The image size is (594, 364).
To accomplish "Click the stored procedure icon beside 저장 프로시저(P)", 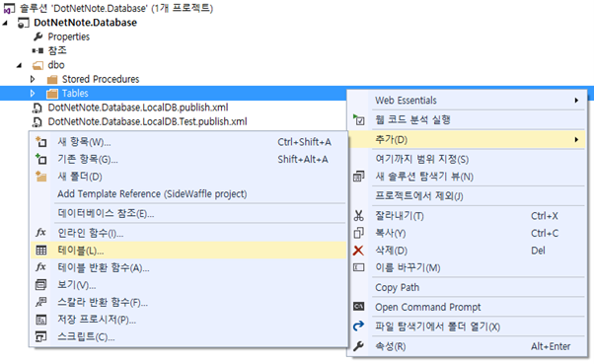I will (40, 320).
